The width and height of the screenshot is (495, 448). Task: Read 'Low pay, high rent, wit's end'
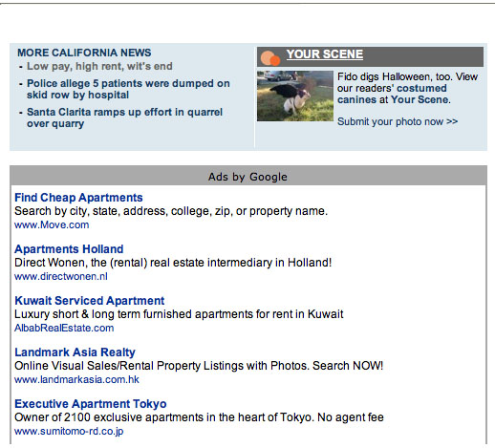click(x=99, y=66)
